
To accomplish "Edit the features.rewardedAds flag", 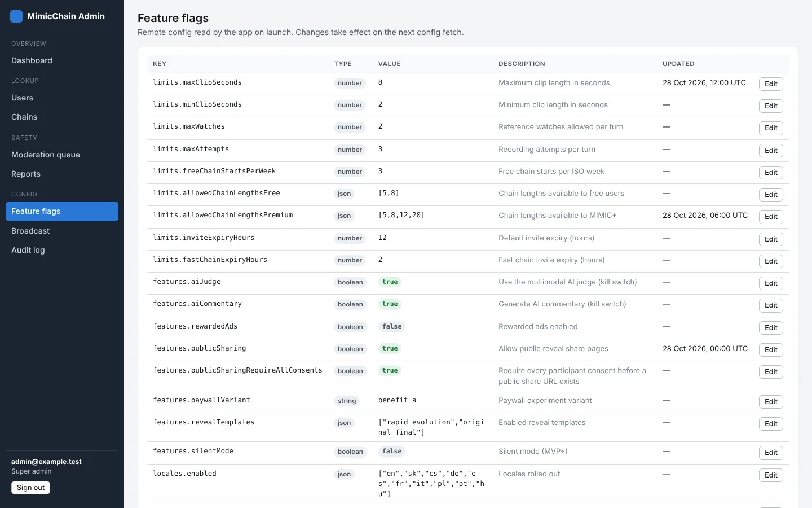I will 771,328.
